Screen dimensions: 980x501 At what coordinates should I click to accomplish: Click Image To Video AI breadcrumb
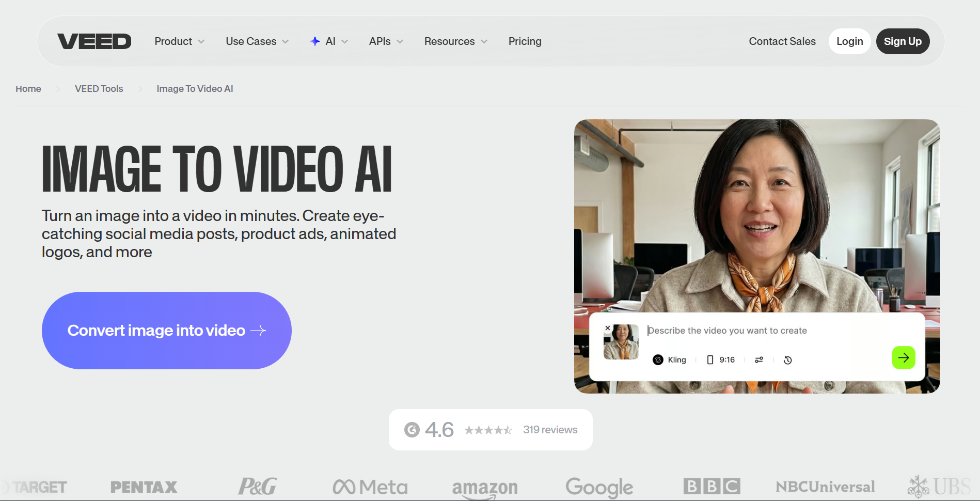pyautogui.click(x=195, y=89)
